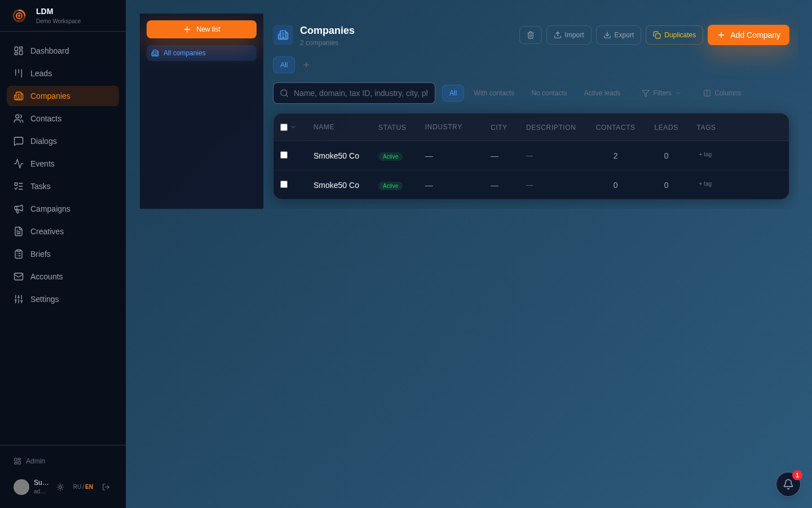812x508 pixels.
Task: Open Smoke50 Co with 2 contacts
Action: (x=336, y=156)
